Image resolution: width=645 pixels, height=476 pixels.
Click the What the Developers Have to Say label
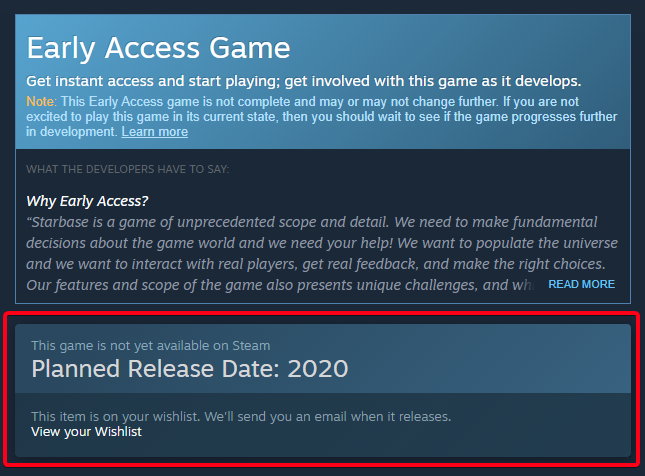tap(127, 168)
